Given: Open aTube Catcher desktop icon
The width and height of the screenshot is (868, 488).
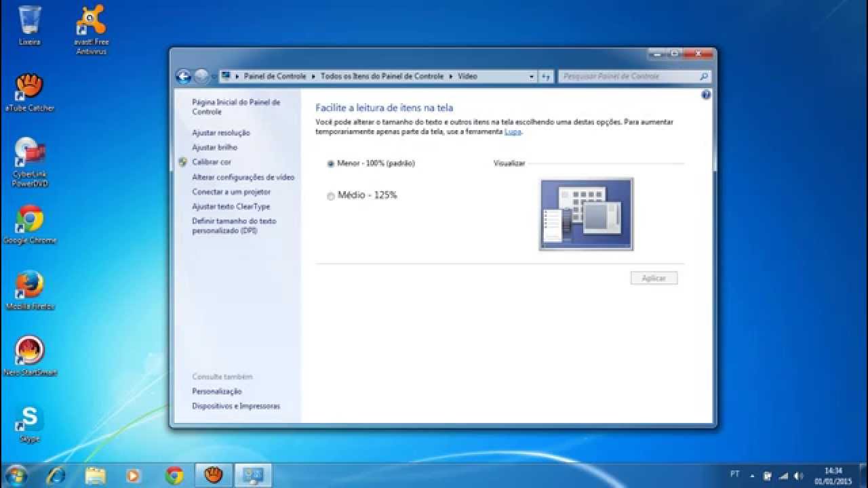Looking at the screenshot, I should pyautogui.click(x=29, y=91).
